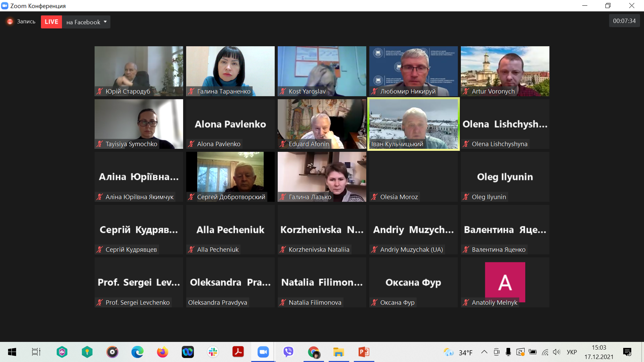Open the volume control in the tray
644x362 pixels.
[x=557, y=352]
